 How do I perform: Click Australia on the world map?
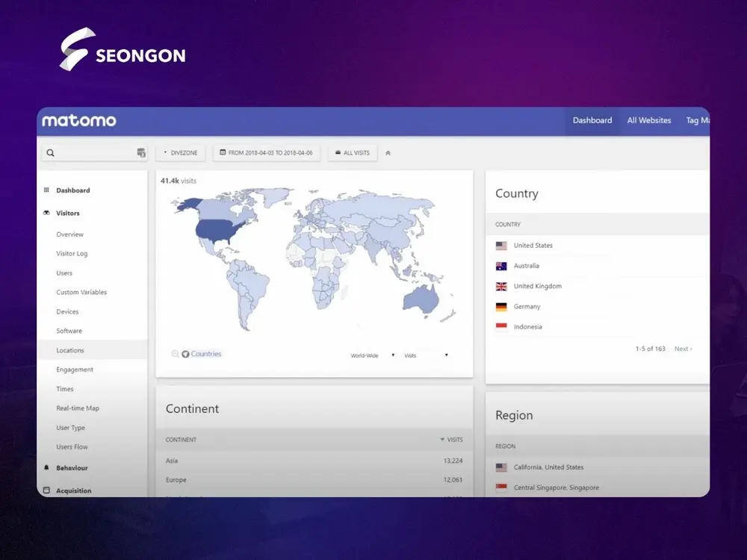coord(421,299)
